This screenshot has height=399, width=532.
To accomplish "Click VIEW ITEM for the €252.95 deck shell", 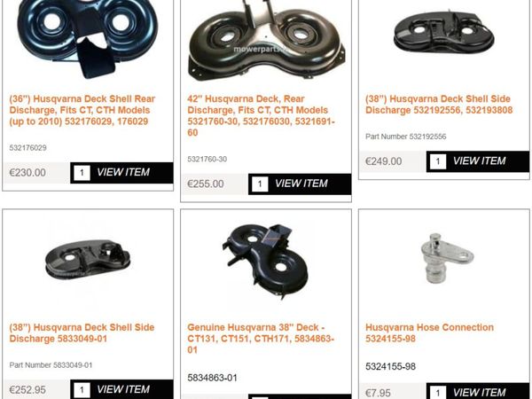I will tap(123, 389).
